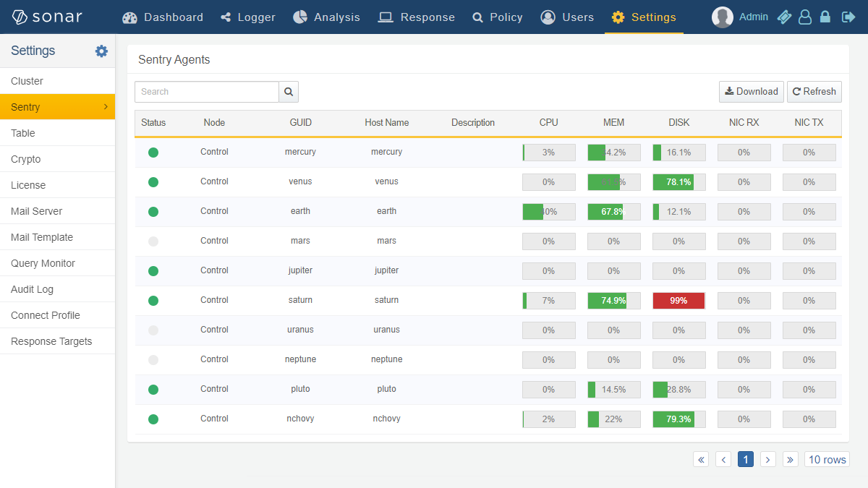Click the saturn MEM 74.9% usage bar
868x488 pixels.
[613, 301]
